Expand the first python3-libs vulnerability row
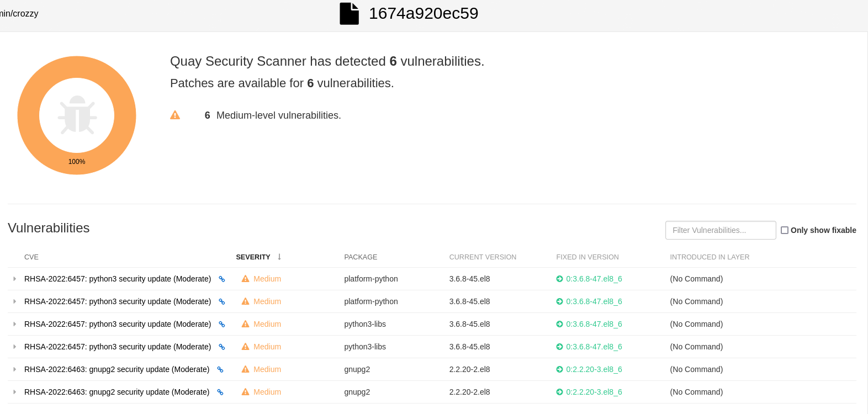 (15, 324)
